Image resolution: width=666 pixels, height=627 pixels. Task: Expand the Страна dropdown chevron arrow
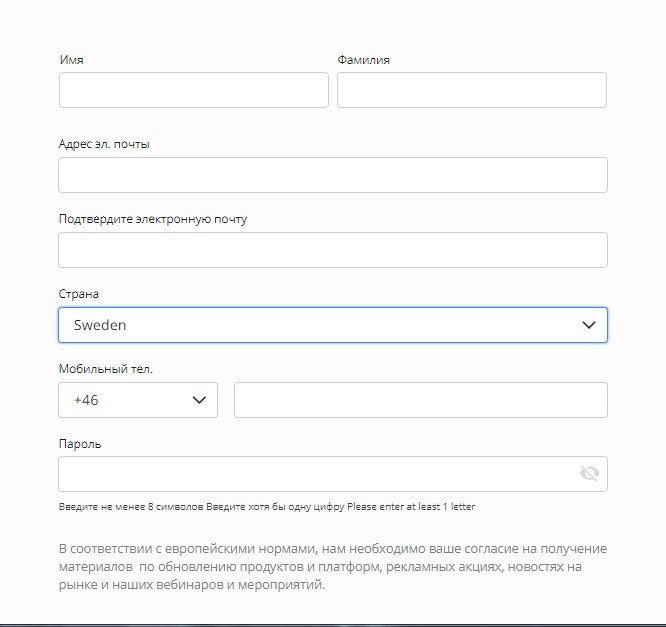click(589, 325)
